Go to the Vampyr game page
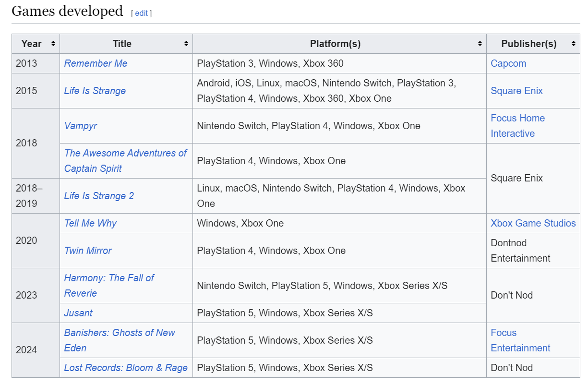588x384 pixels. (x=81, y=126)
